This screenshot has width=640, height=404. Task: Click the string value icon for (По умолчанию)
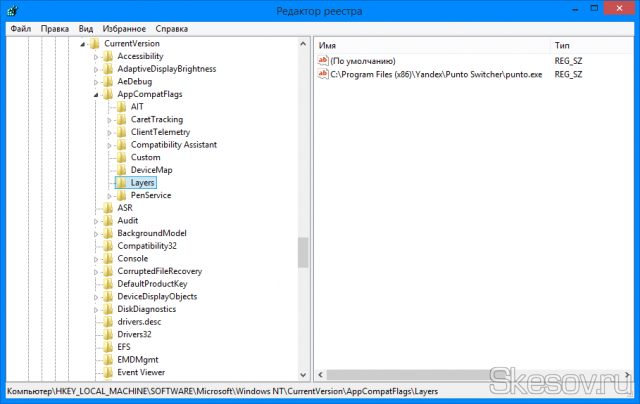coord(323,61)
